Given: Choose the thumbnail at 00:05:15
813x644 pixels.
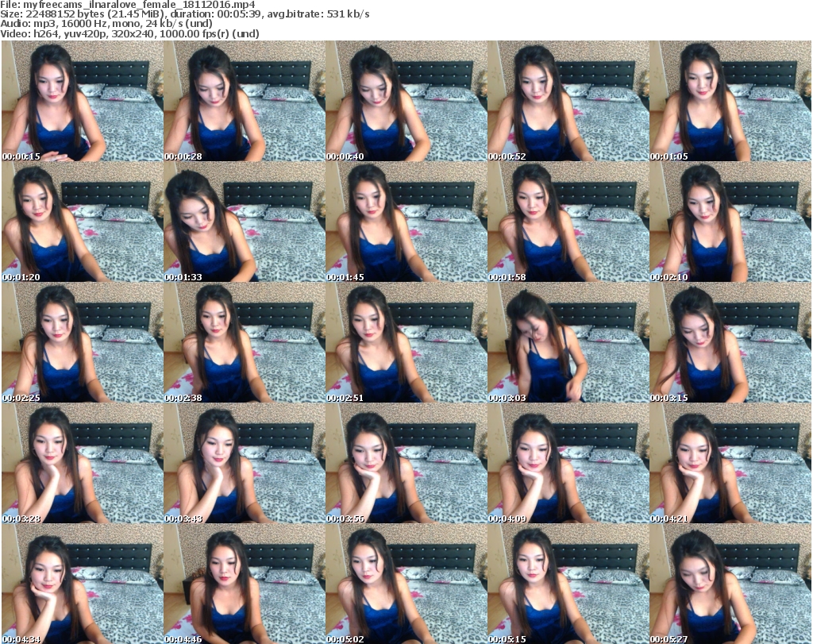Looking at the screenshot, I should (x=568, y=584).
